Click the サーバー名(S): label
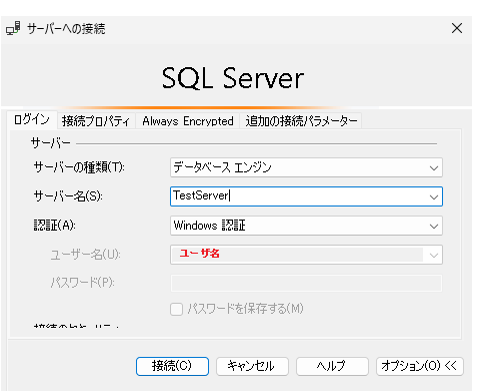The height and width of the screenshot is (391, 486). point(68,196)
